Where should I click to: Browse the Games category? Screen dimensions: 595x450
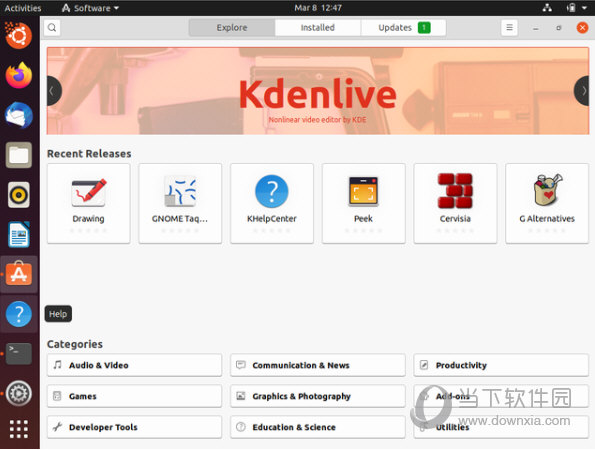tap(134, 396)
